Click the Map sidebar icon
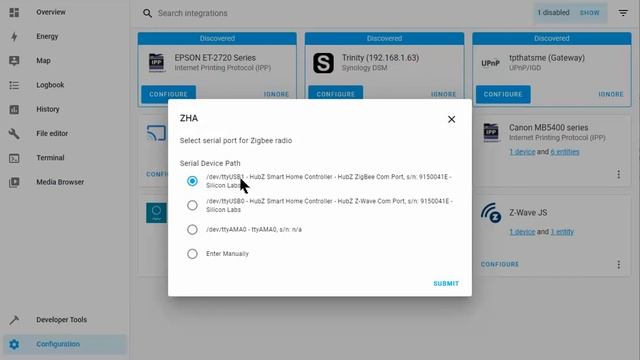This screenshot has width=640, height=360. 14,61
